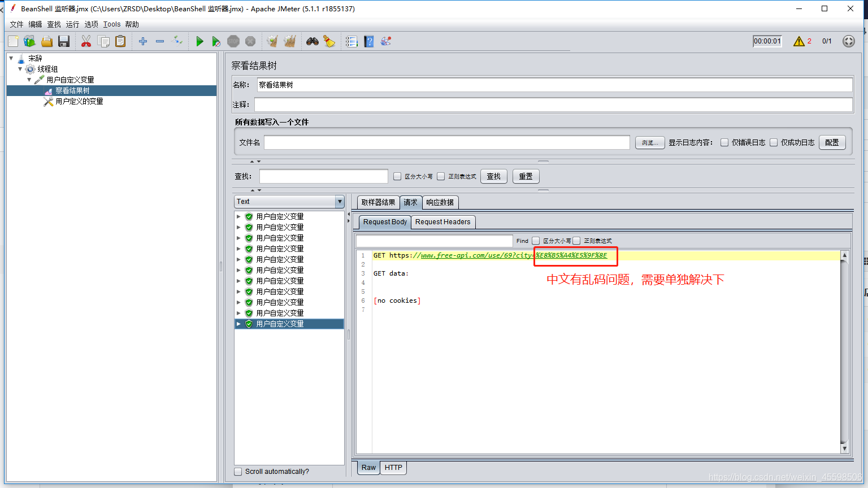Open Search with binoculars icon
The width and height of the screenshot is (868, 488).
[x=313, y=41]
